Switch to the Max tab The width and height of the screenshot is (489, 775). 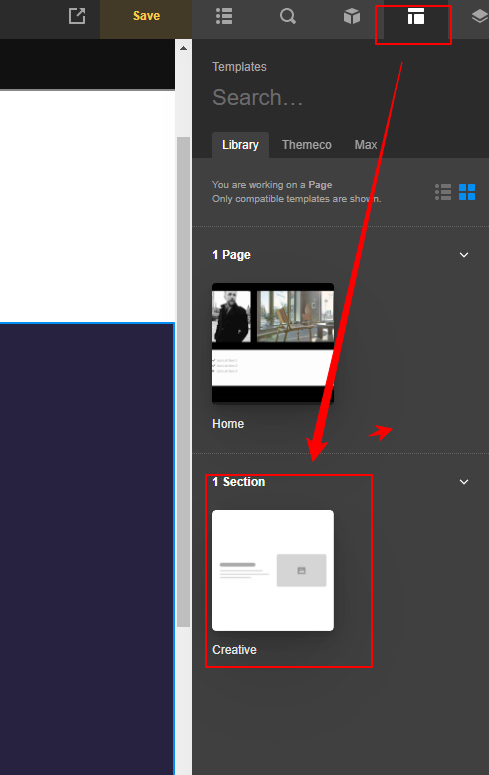coord(366,145)
